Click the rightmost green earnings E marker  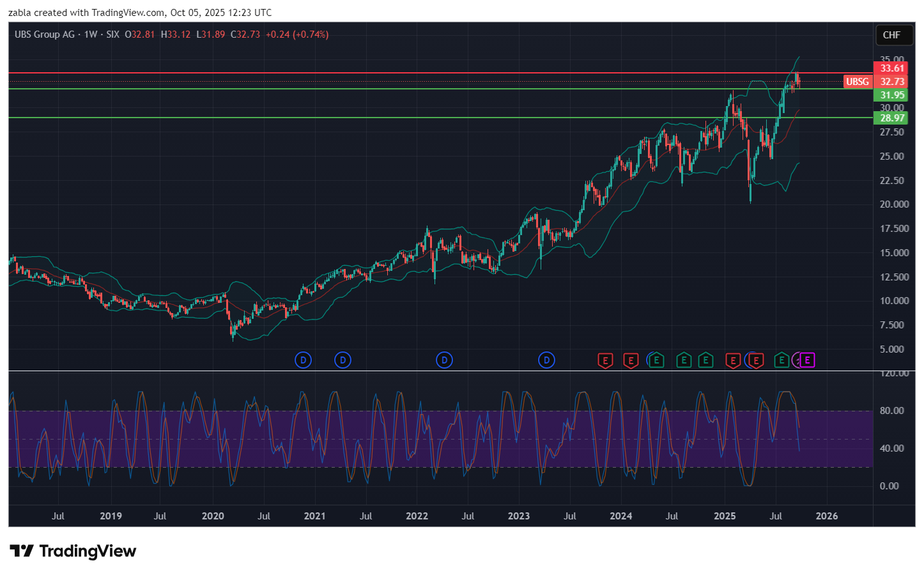pyautogui.click(x=781, y=361)
